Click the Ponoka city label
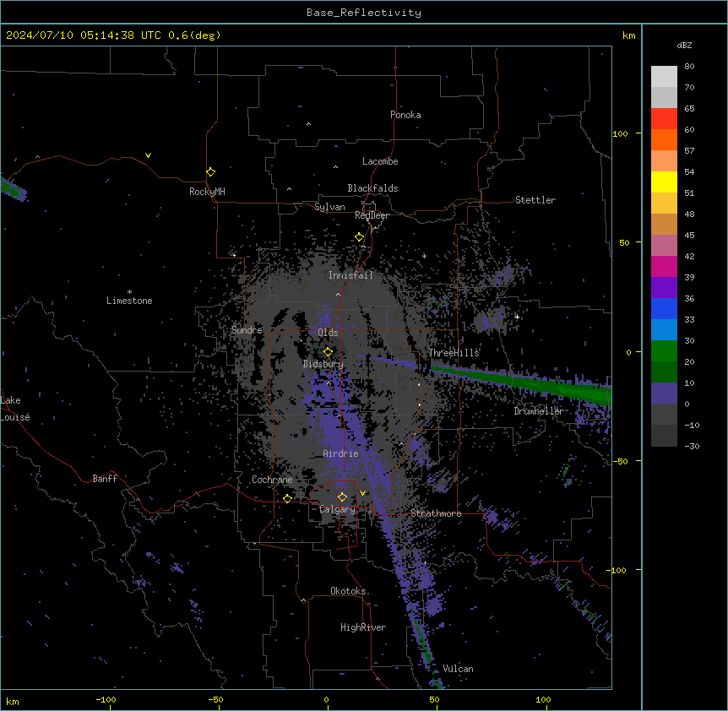The width and height of the screenshot is (728, 711). click(x=405, y=115)
